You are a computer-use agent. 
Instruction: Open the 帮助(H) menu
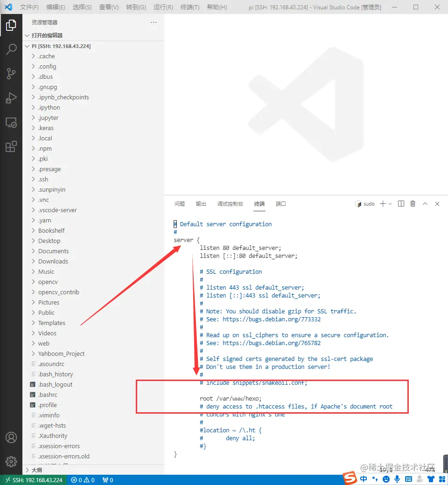coord(217,7)
